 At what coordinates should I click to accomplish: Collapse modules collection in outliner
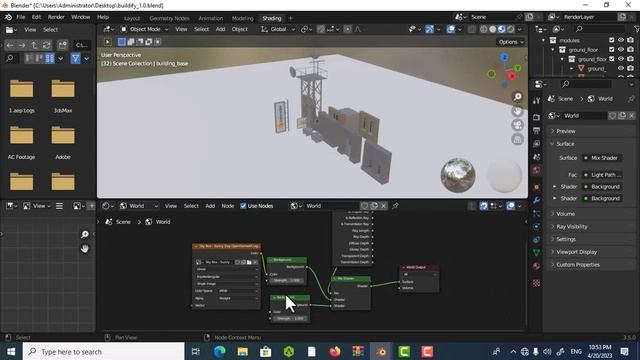tap(543, 40)
